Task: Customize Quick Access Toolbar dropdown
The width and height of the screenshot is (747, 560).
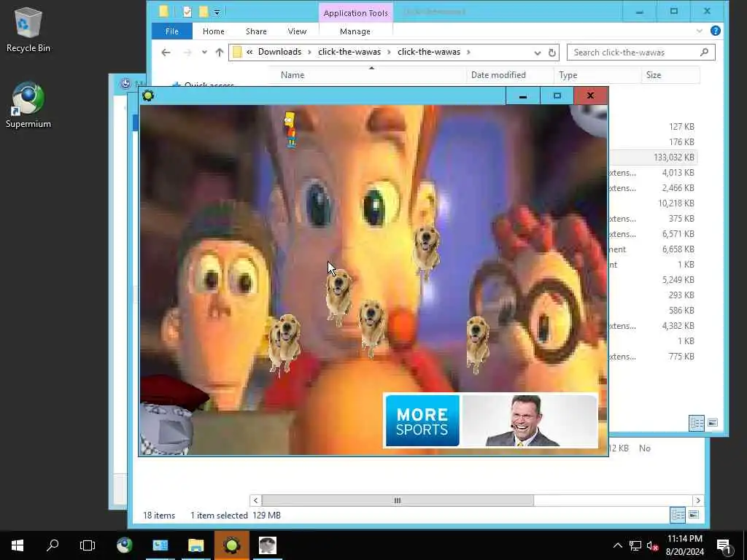Action: [x=217, y=12]
